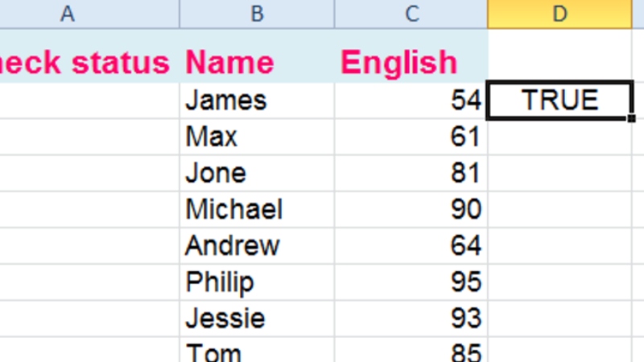Select the English header cell

coord(411,62)
